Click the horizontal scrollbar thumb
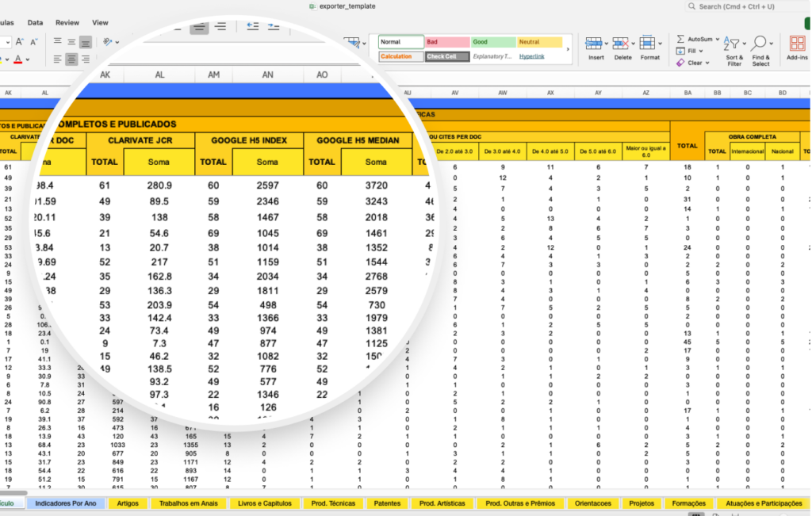The image size is (812, 516). pyautogui.click(x=13, y=493)
